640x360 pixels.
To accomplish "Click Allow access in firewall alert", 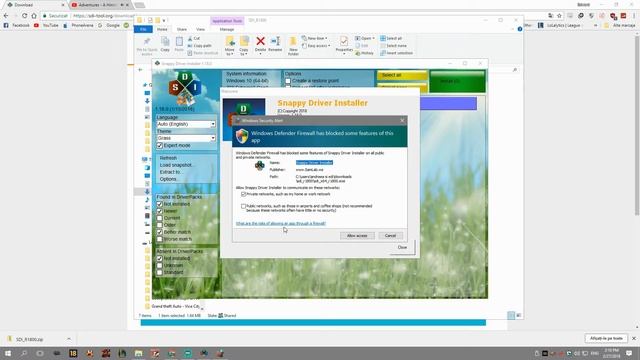I will click(357, 236).
